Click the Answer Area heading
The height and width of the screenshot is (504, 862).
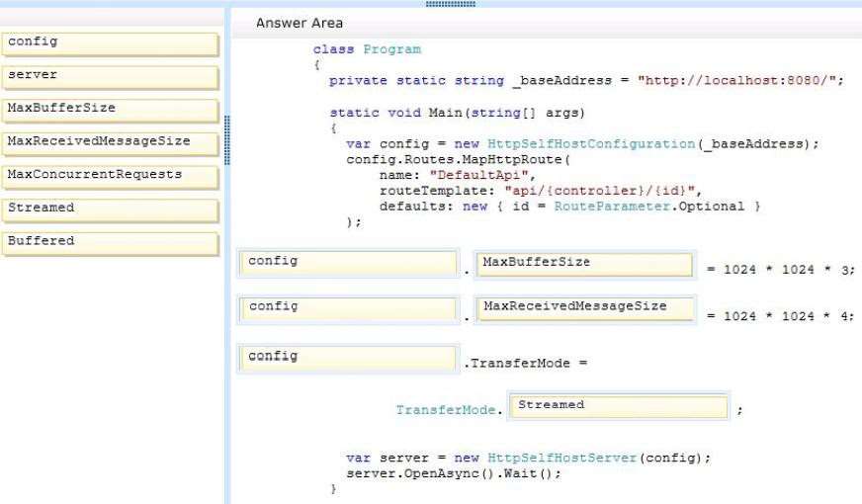(x=300, y=23)
